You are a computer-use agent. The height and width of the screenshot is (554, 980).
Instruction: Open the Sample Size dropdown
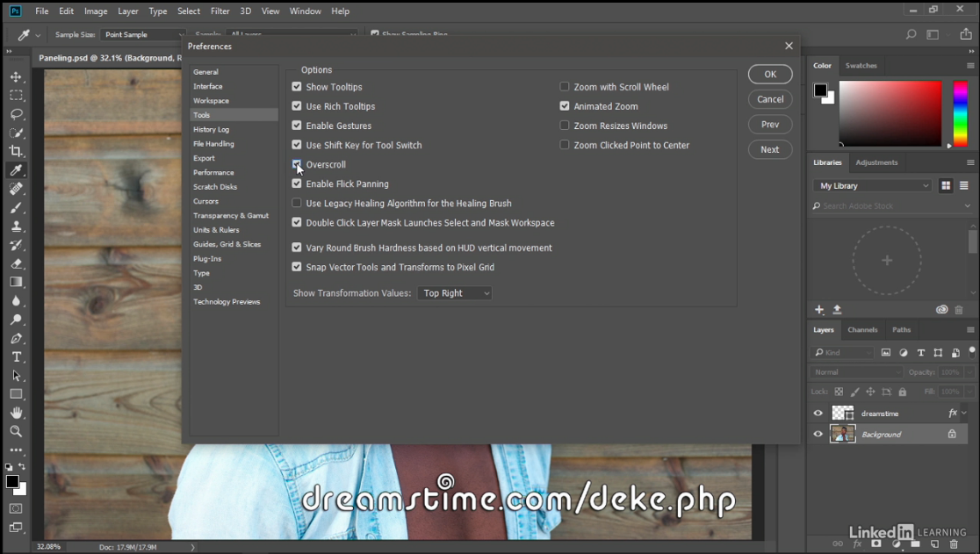pyautogui.click(x=143, y=35)
